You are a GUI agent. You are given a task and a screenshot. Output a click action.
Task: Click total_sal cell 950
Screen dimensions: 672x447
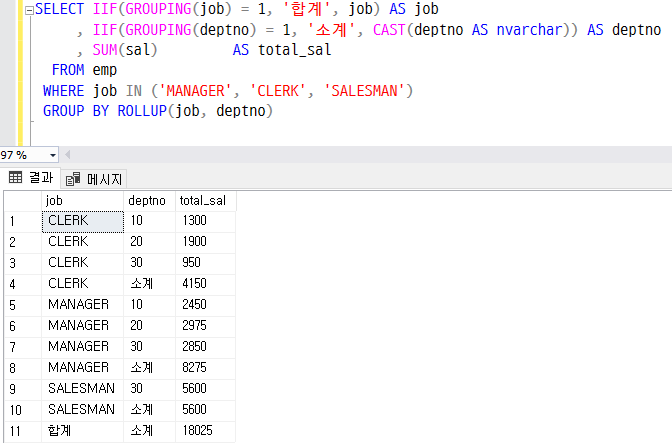(x=205, y=263)
